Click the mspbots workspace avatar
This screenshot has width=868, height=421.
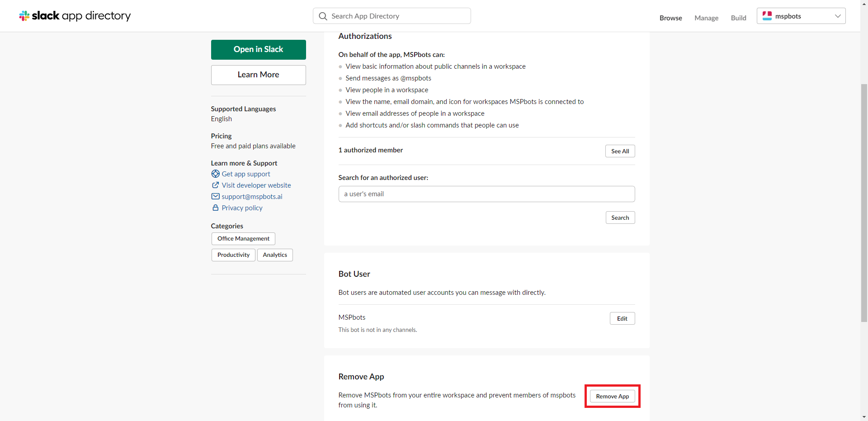[767, 15]
